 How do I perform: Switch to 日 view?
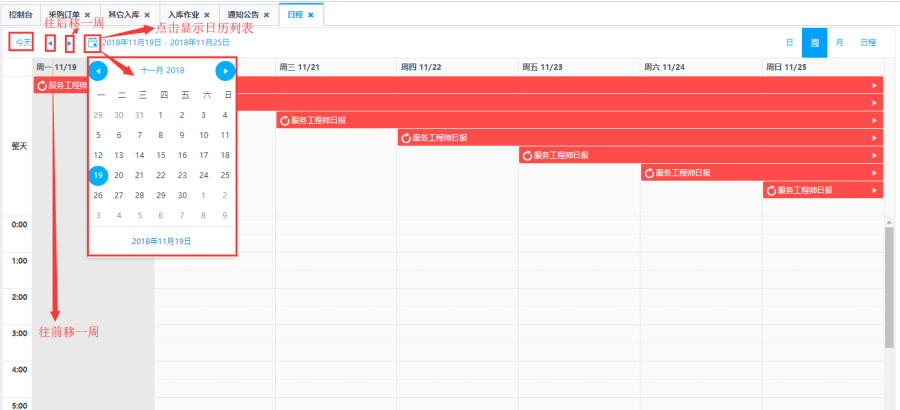789,42
